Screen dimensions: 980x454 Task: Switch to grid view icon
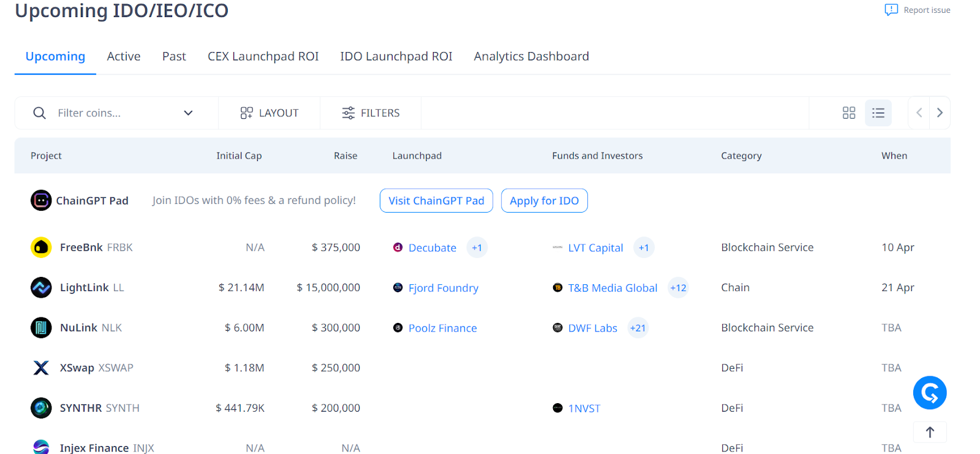(x=849, y=113)
